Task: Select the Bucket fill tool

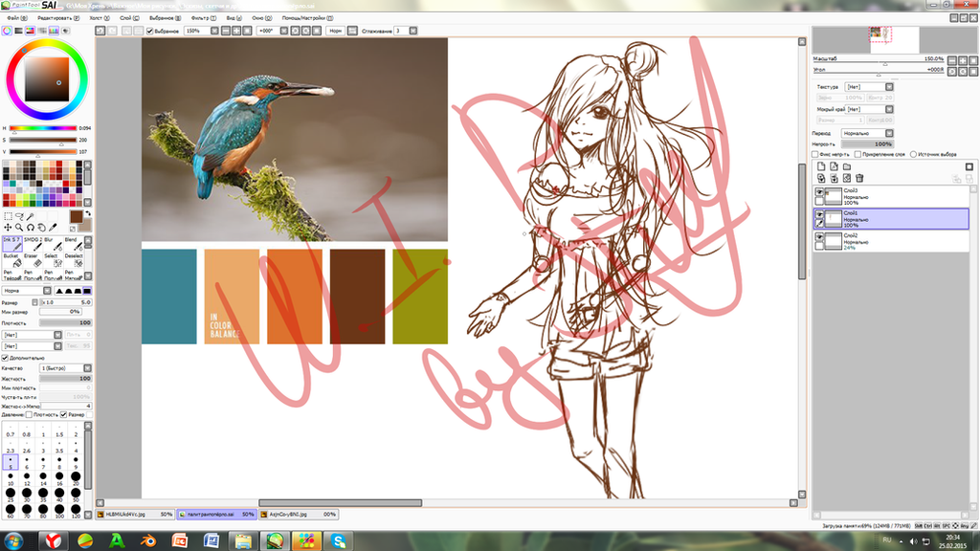Action: pyautogui.click(x=12, y=260)
